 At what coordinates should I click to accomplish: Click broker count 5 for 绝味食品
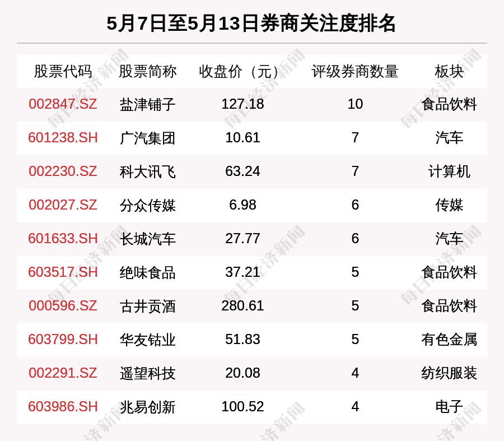coord(355,272)
